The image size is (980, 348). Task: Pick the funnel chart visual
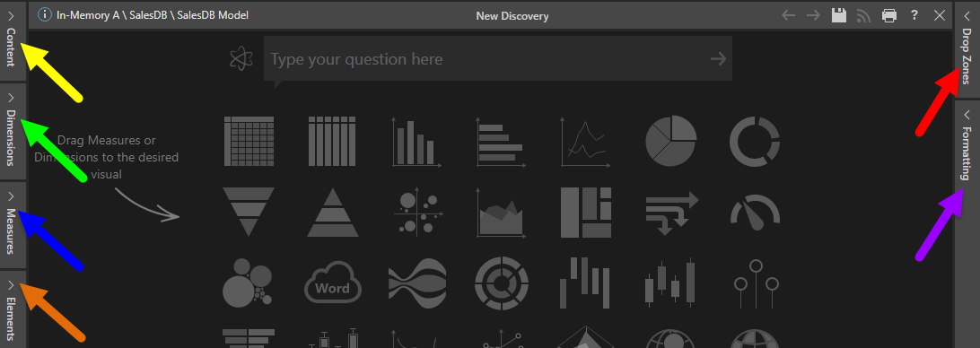[x=248, y=212]
